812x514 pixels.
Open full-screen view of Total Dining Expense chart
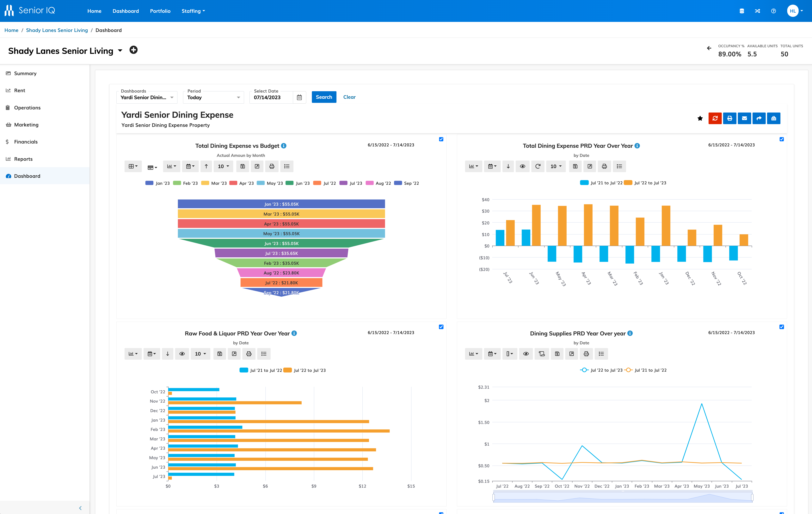257,166
